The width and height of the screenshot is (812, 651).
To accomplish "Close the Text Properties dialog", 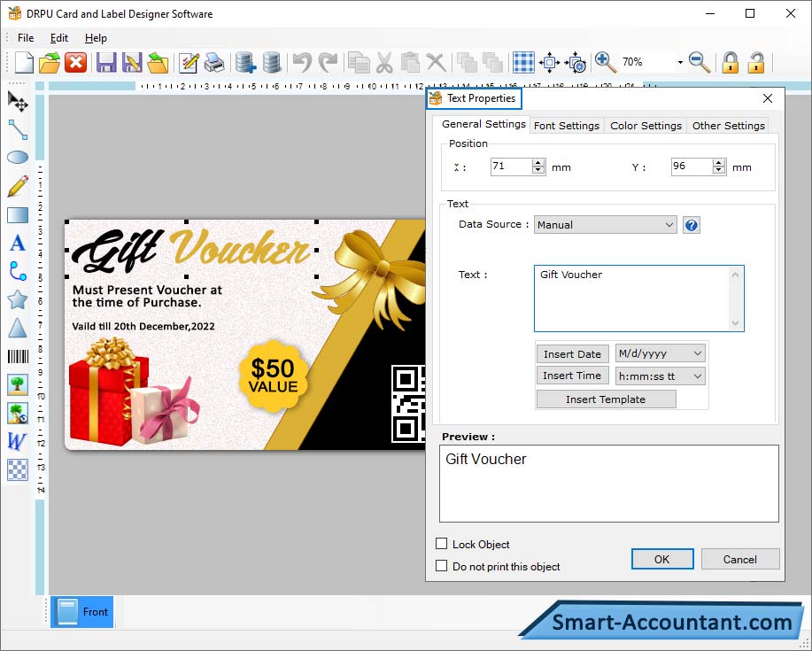I will pos(768,98).
